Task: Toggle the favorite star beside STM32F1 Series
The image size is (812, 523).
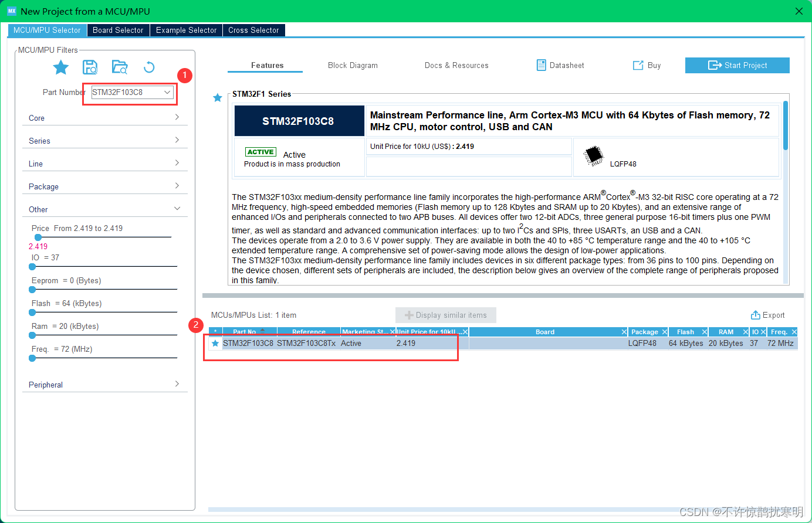Action: 218,98
